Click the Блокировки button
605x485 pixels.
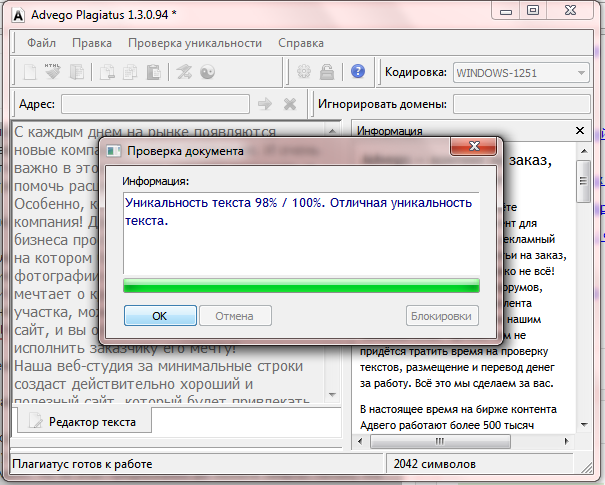442,316
